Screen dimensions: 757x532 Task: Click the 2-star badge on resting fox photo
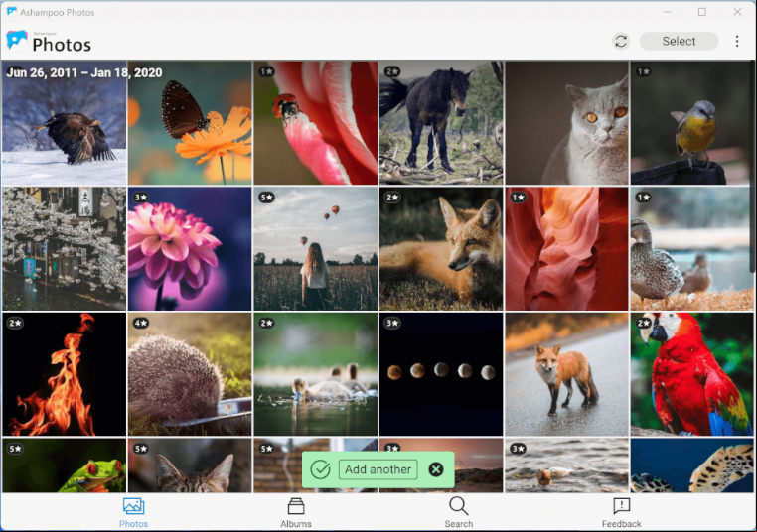pyautogui.click(x=392, y=198)
